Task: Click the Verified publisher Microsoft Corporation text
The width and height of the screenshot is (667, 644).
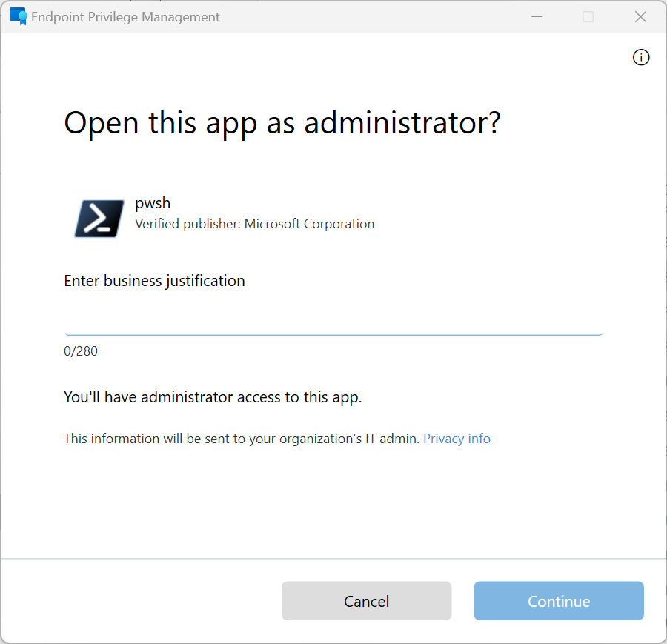Action: coord(254,223)
